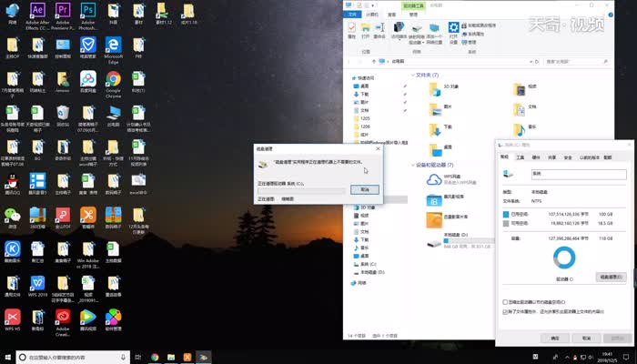Image resolution: width=637 pixels, height=364 pixels.
Task: Click the drive name input field
Action: click(x=579, y=174)
